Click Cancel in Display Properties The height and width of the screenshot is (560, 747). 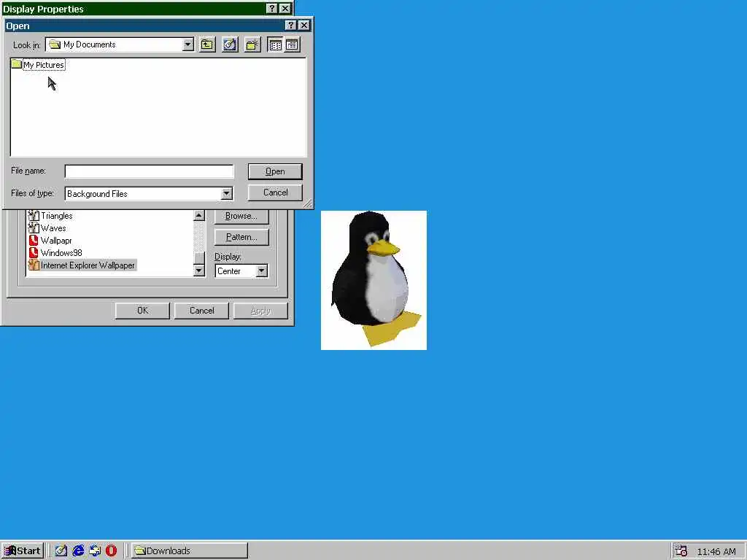(x=201, y=311)
